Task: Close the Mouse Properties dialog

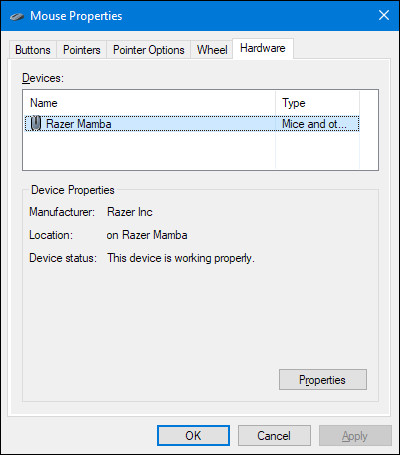Action: coord(384,15)
